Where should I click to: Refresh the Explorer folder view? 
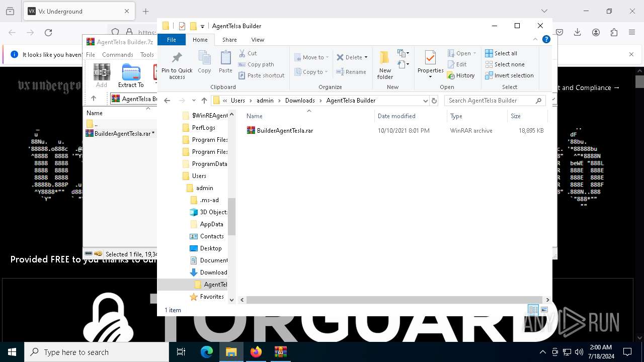click(434, 101)
